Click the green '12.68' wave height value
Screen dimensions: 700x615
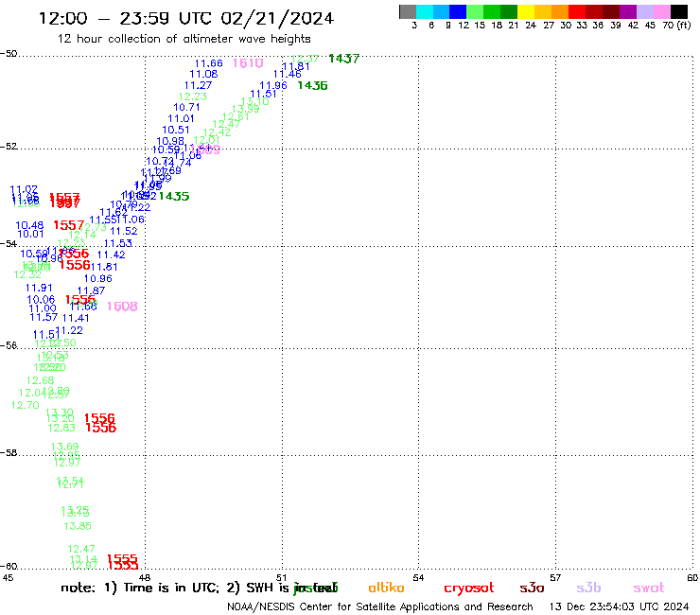coord(40,380)
